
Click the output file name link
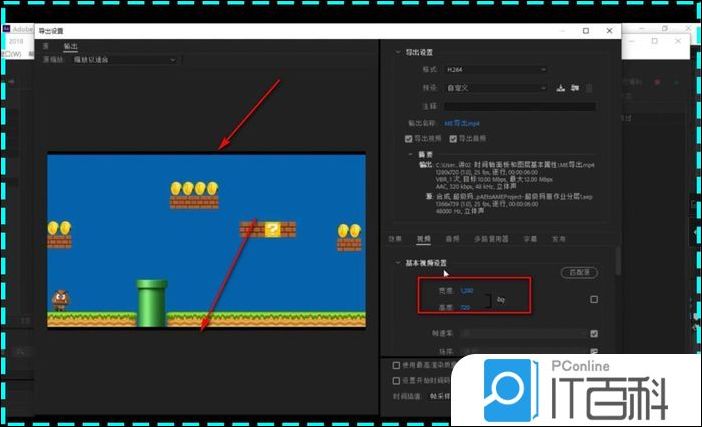click(462, 123)
